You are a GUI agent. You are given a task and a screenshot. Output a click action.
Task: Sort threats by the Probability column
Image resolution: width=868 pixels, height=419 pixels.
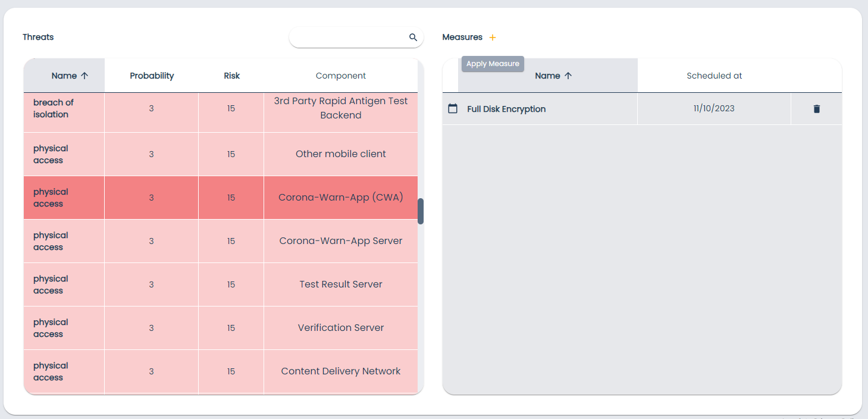click(152, 76)
